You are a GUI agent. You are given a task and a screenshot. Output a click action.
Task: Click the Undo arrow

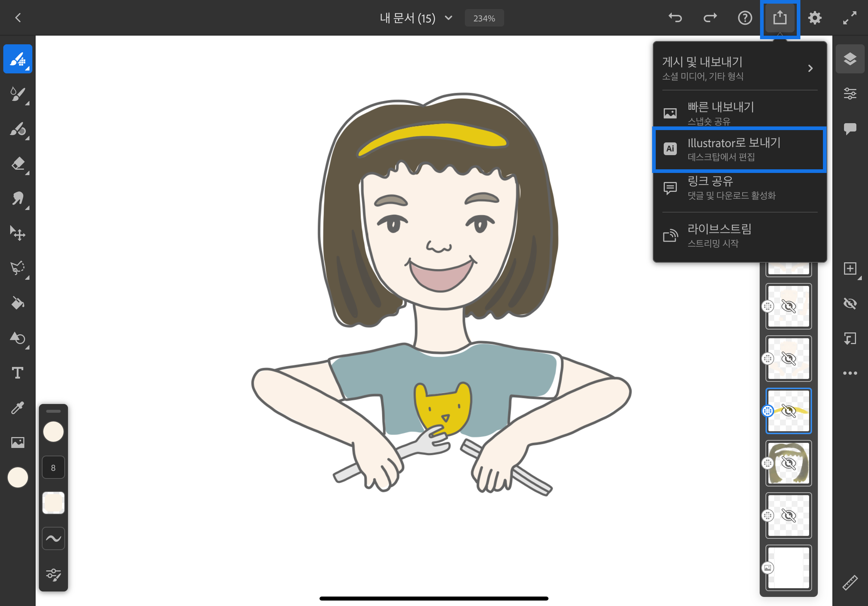coord(675,18)
